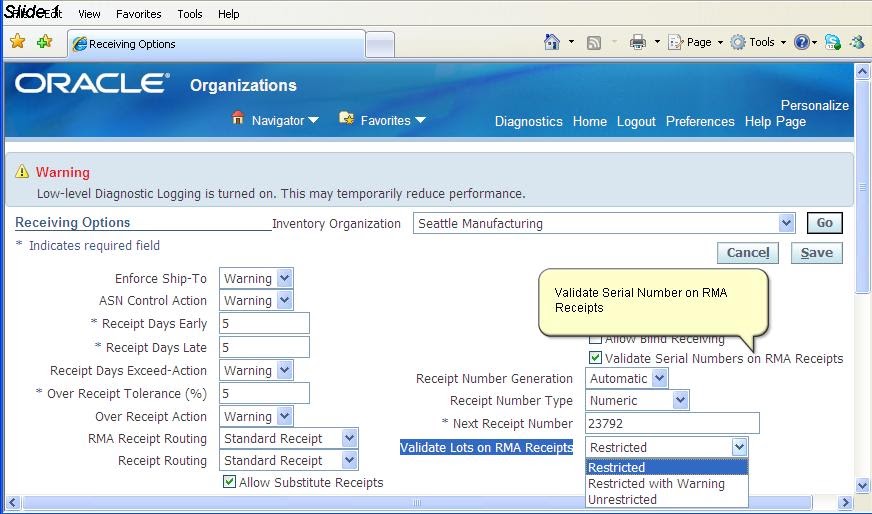This screenshot has width=872, height=514.
Task: Click the Receipt Days Late field
Action: (x=264, y=347)
